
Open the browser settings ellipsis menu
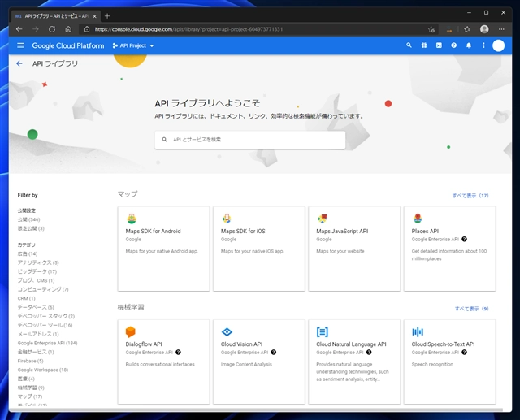pos(501,29)
